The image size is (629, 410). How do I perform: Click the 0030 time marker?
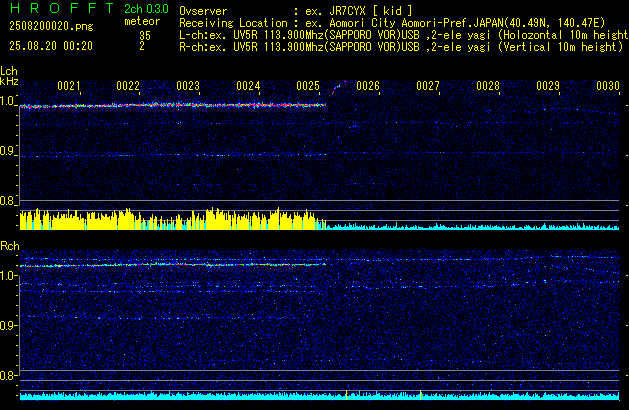pos(608,86)
